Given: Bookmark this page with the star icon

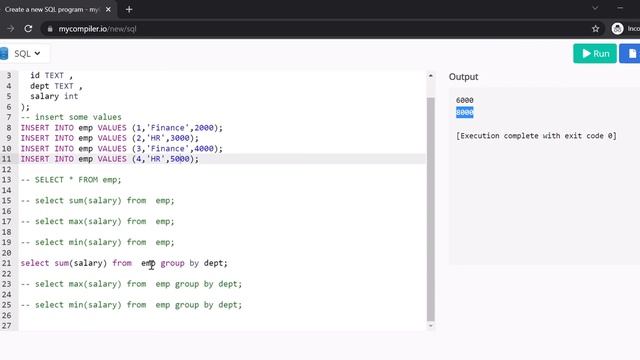Looking at the screenshot, I should (596, 29).
